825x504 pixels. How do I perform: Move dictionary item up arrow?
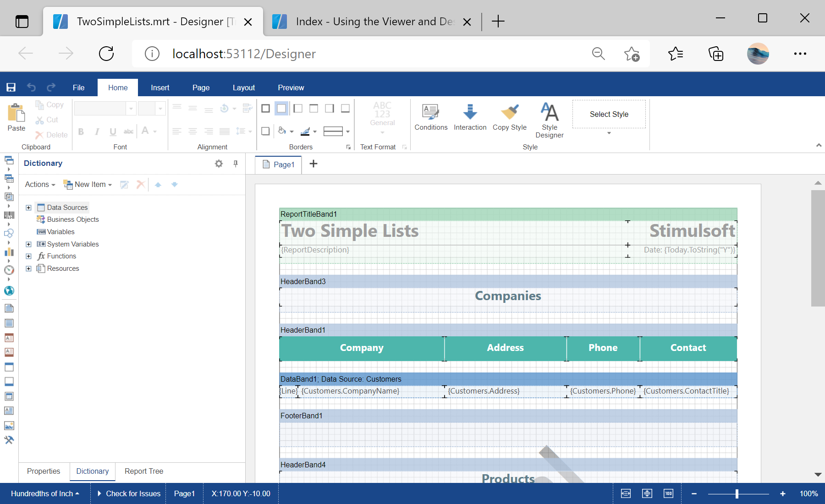click(x=158, y=185)
